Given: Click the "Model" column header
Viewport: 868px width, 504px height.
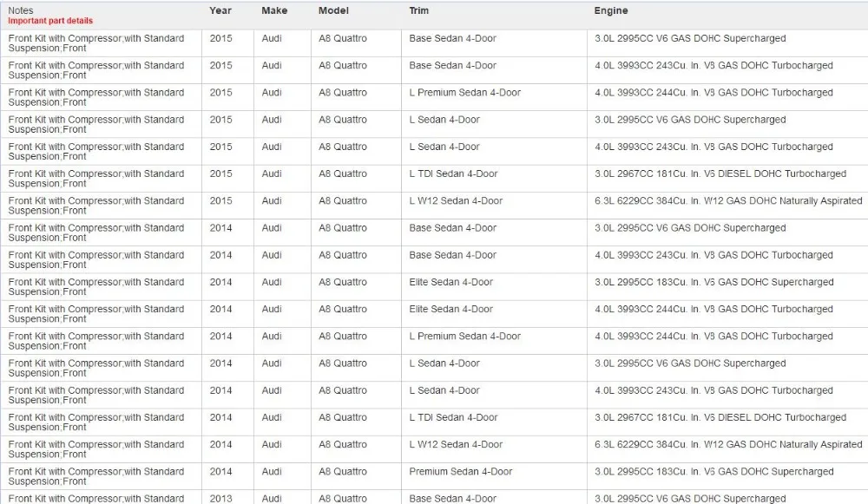Looking at the screenshot, I should pos(334,10).
